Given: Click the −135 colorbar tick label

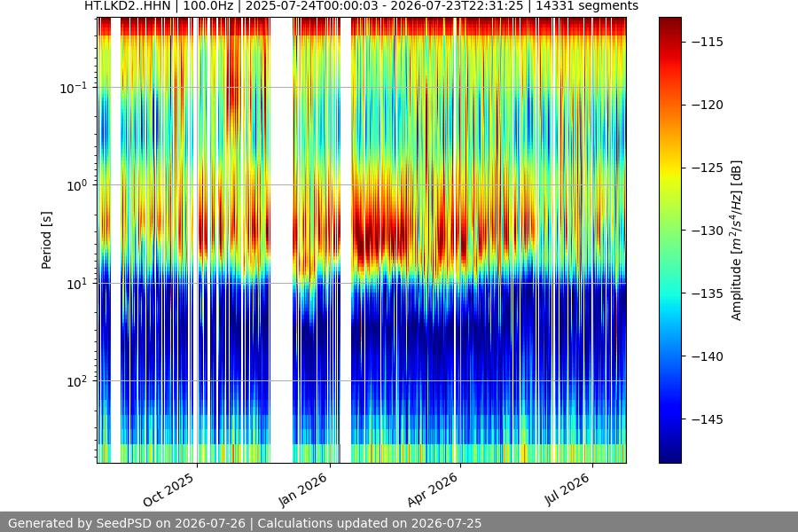Looking at the screenshot, I should [x=708, y=293].
